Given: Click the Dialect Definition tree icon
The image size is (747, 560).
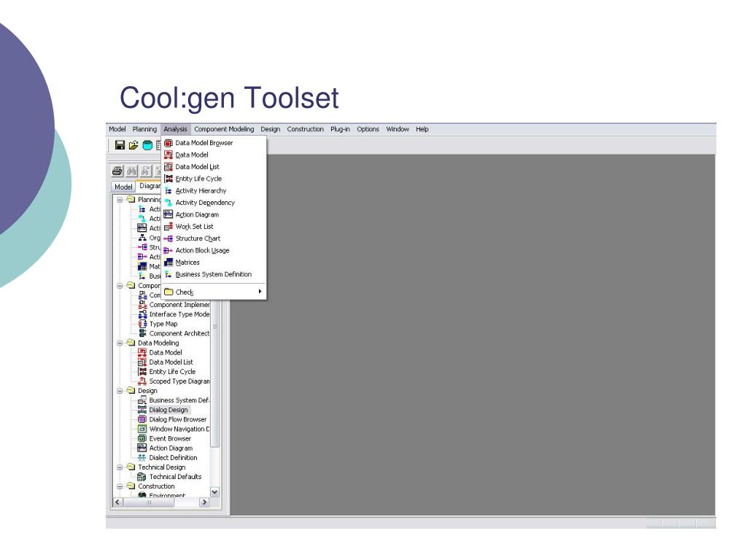Looking at the screenshot, I should [142, 458].
